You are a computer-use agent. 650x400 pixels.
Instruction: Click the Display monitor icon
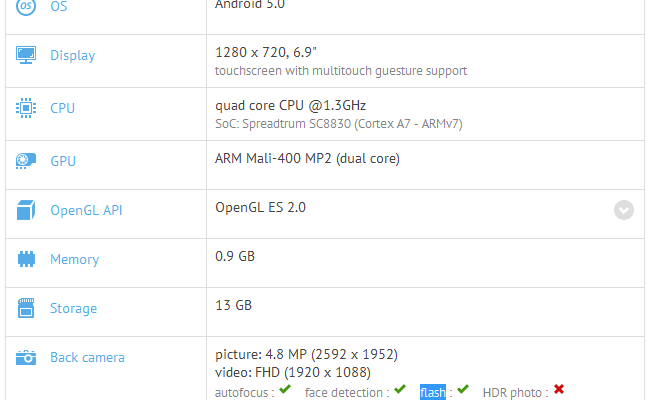point(26,56)
